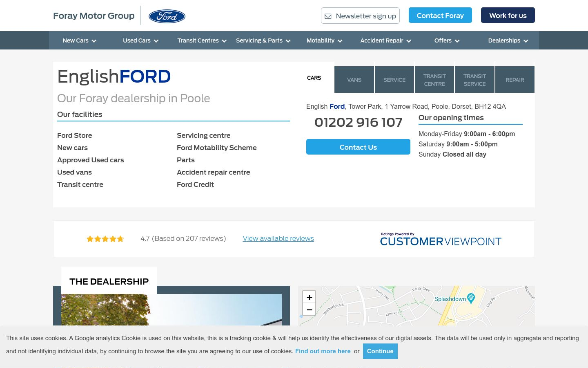This screenshot has width=588, height=368.
Task: Click the Transit centre facility text
Action: point(80,184)
